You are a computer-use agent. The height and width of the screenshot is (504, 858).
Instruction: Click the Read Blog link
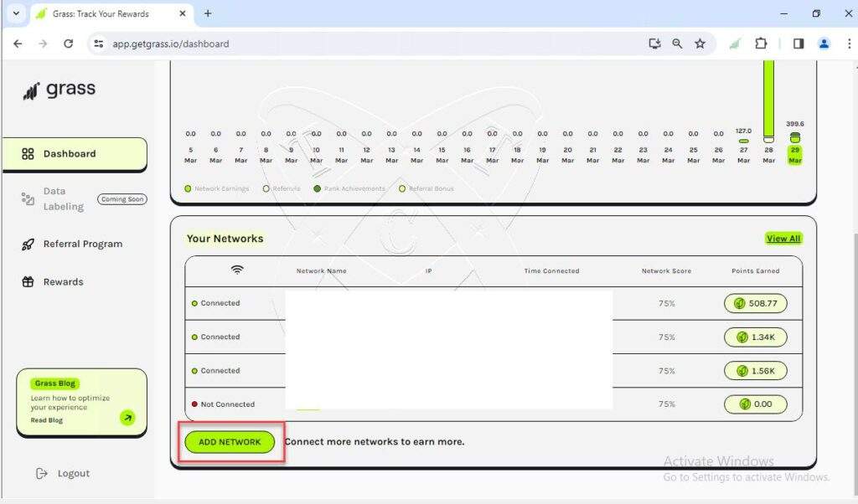click(47, 420)
